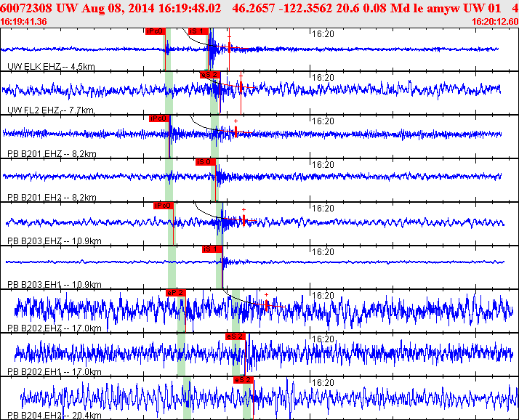Image resolution: width=519 pixels, height=420 pixels.
Task: Select the PB B203 EHZ 10.9km station label
Action: 55,241
